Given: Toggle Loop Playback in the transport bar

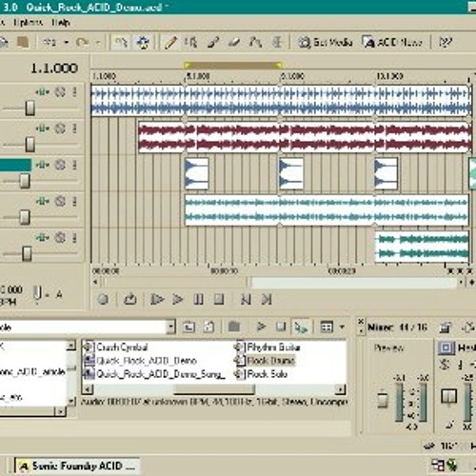Looking at the screenshot, I should point(129,299).
